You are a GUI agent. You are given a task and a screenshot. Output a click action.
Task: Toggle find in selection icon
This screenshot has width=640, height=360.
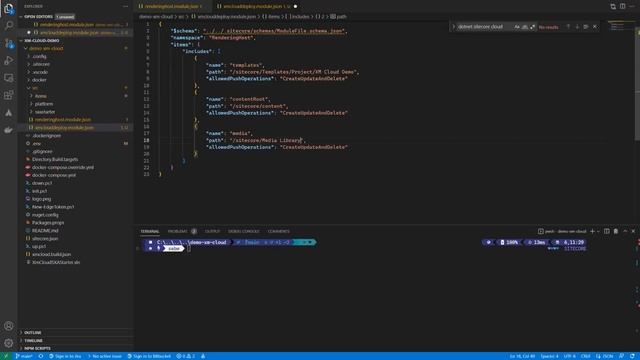[x=586, y=27]
